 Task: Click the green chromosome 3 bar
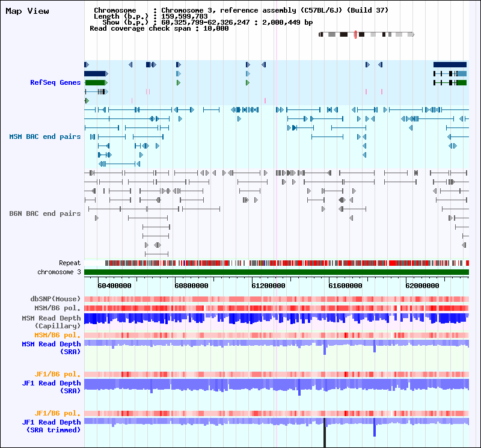pos(277,272)
